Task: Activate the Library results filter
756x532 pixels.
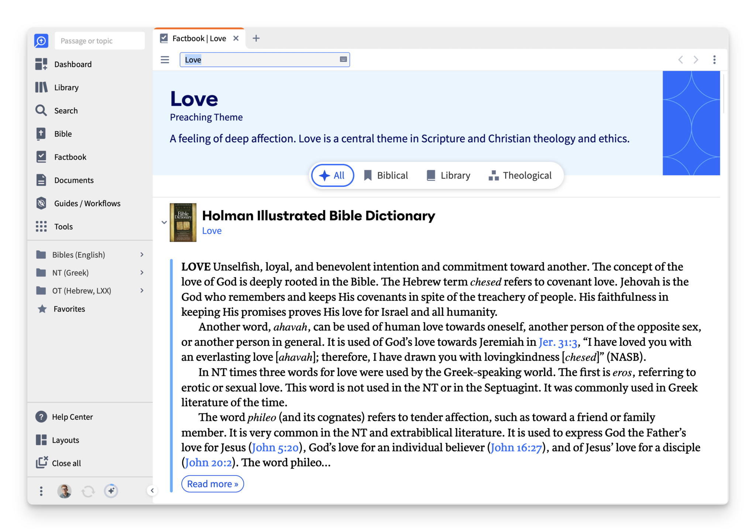Action: (x=449, y=175)
